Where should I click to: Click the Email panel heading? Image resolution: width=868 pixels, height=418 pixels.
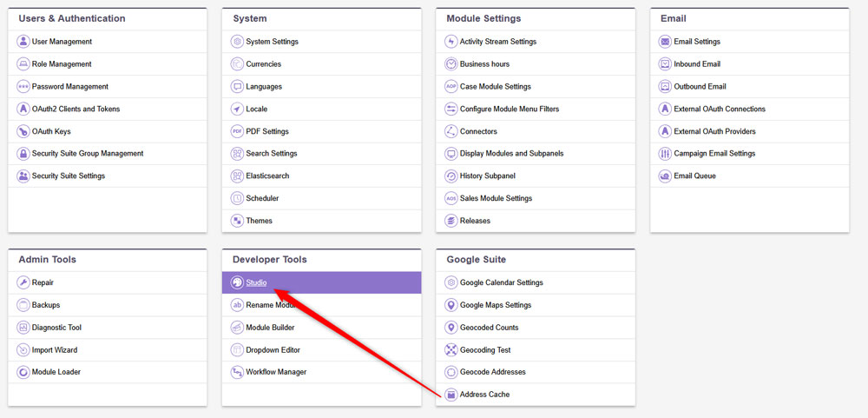pyautogui.click(x=674, y=18)
